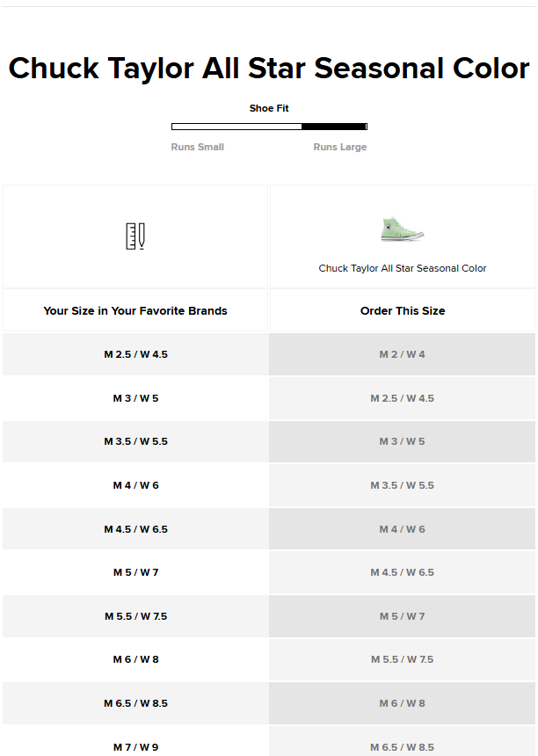Click the Runs Large label
The width and height of the screenshot is (538, 756).
point(339,147)
